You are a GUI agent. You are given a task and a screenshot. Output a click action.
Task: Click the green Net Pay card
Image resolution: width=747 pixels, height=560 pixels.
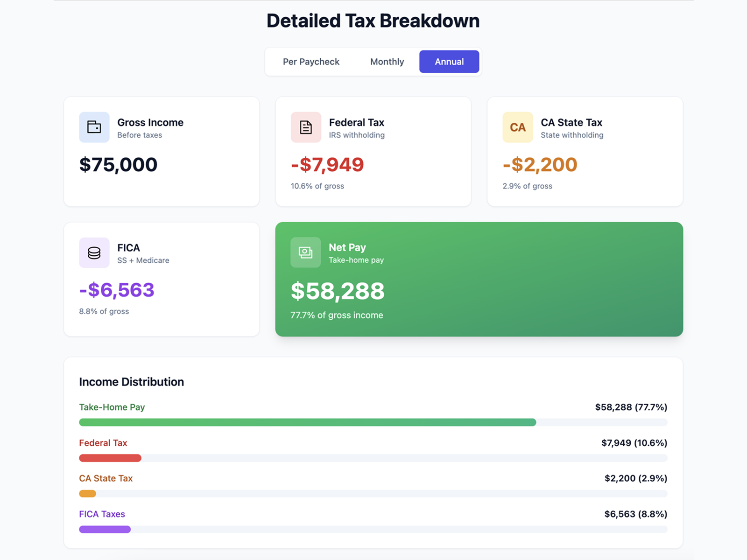click(479, 279)
